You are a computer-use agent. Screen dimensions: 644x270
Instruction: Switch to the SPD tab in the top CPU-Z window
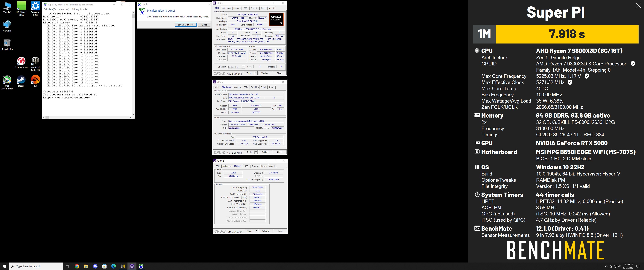click(245, 8)
